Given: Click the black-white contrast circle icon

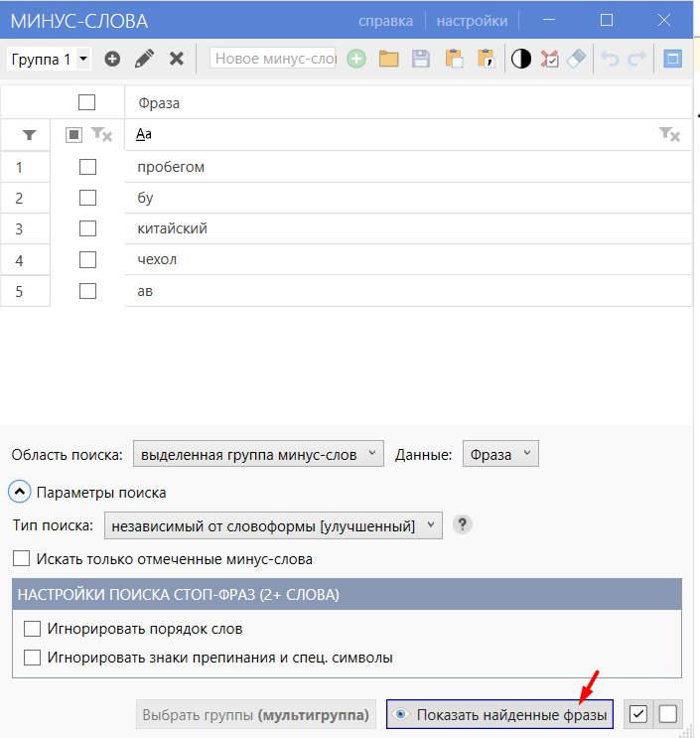Looking at the screenshot, I should pos(520,59).
